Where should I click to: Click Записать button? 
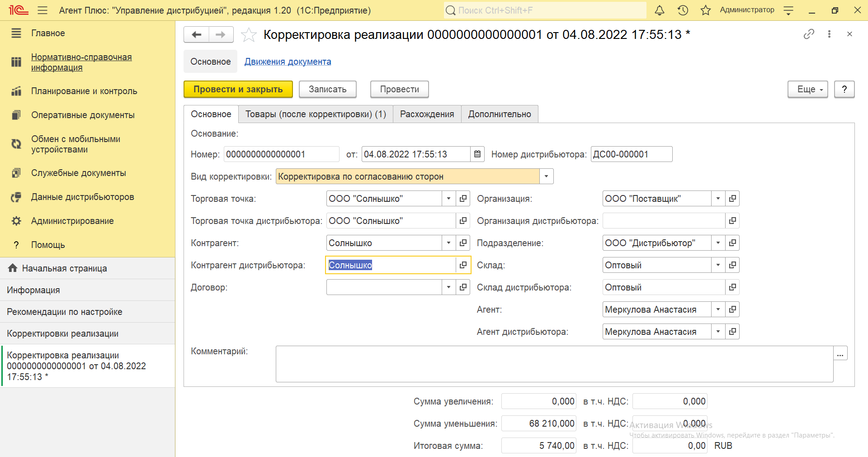pos(328,89)
